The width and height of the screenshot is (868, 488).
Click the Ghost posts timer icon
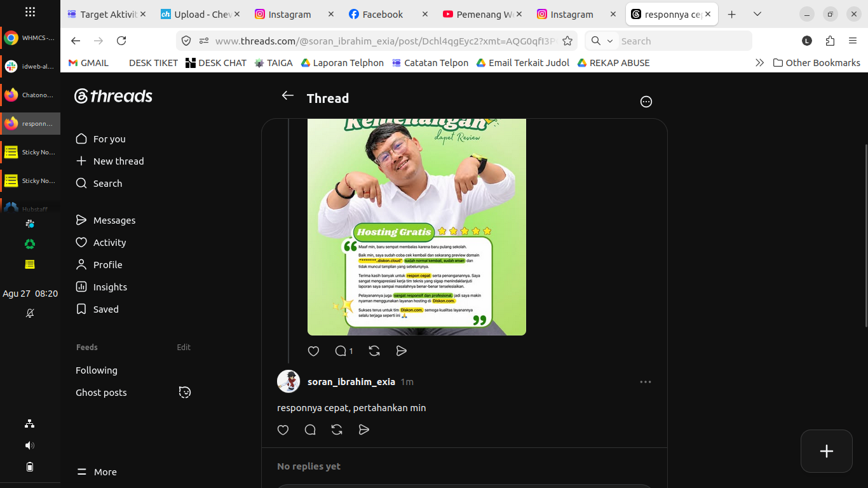point(185,393)
